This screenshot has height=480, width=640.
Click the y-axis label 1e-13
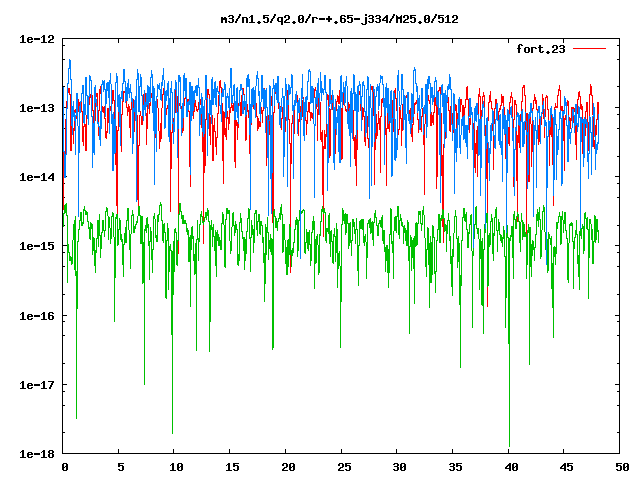[37, 108]
